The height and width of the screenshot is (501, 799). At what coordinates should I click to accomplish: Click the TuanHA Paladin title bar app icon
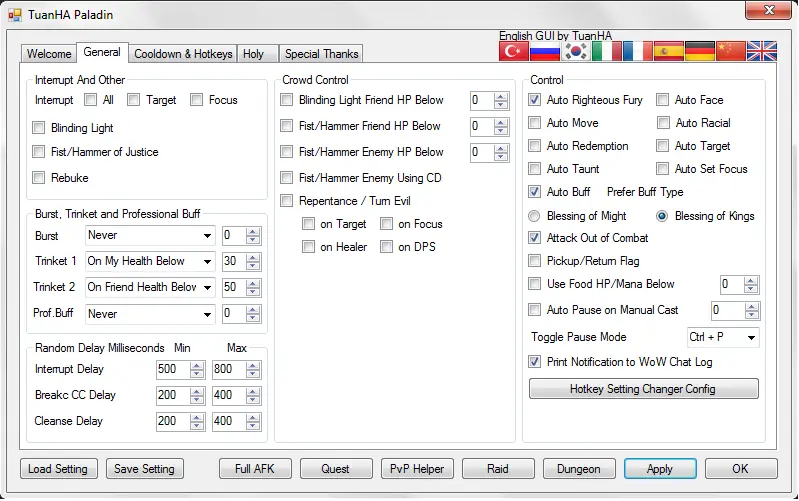(x=15, y=15)
